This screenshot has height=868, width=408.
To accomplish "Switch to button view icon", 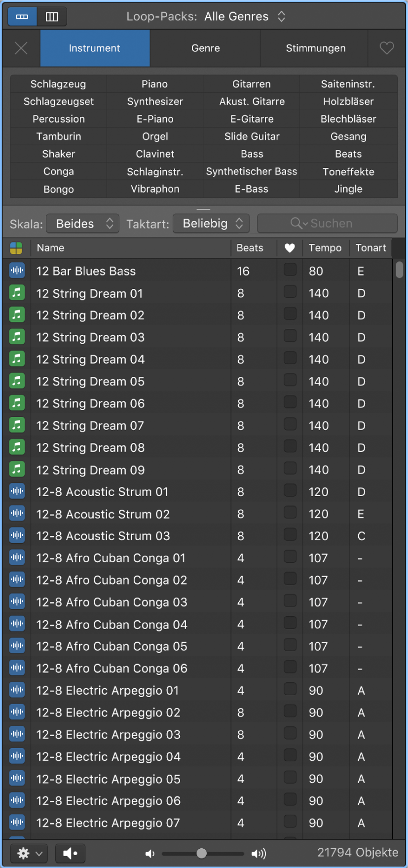I will tap(22, 17).
